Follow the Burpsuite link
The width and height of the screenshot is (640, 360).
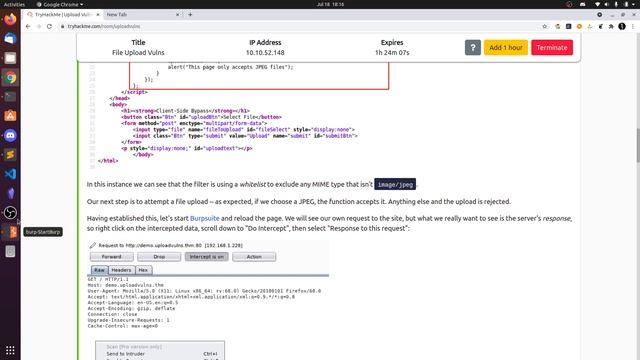tap(204, 218)
